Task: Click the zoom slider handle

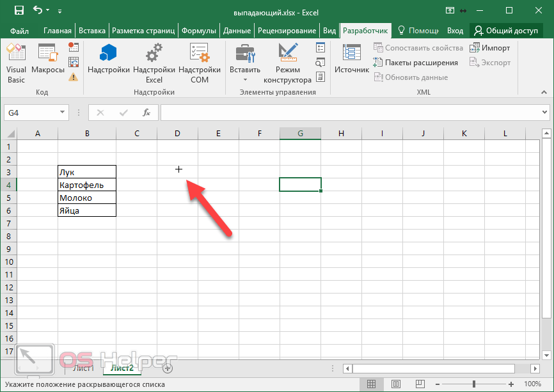Action: (474, 384)
